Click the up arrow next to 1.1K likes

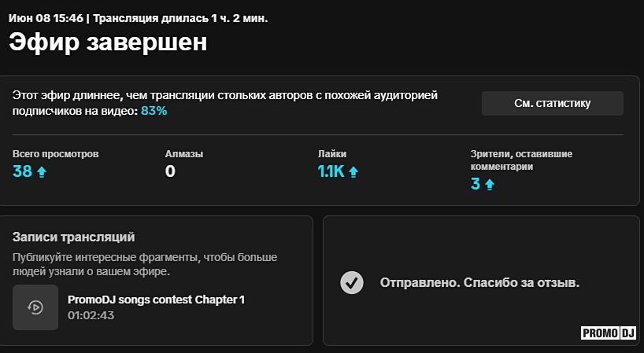click(353, 171)
